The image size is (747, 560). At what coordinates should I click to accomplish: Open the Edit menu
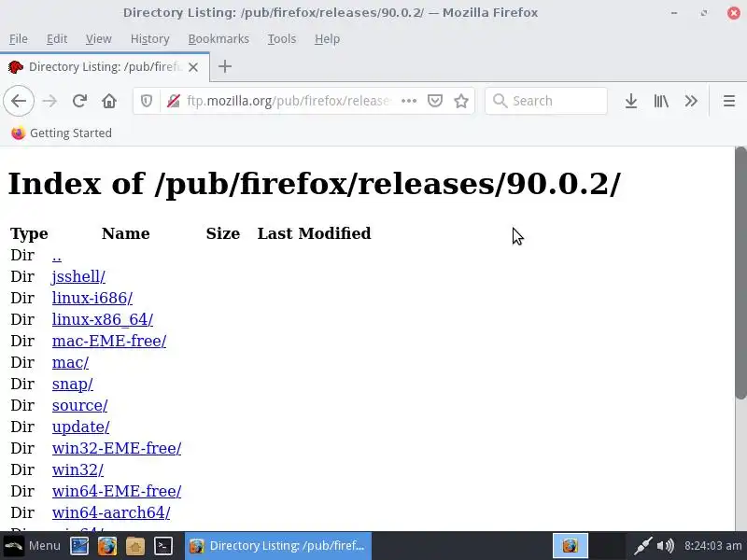(x=57, y=38)
